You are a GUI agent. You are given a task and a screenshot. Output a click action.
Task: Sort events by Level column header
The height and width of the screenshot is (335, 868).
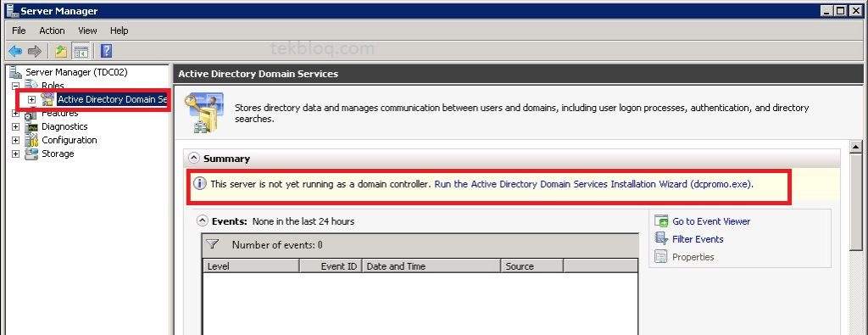(251, 265)
